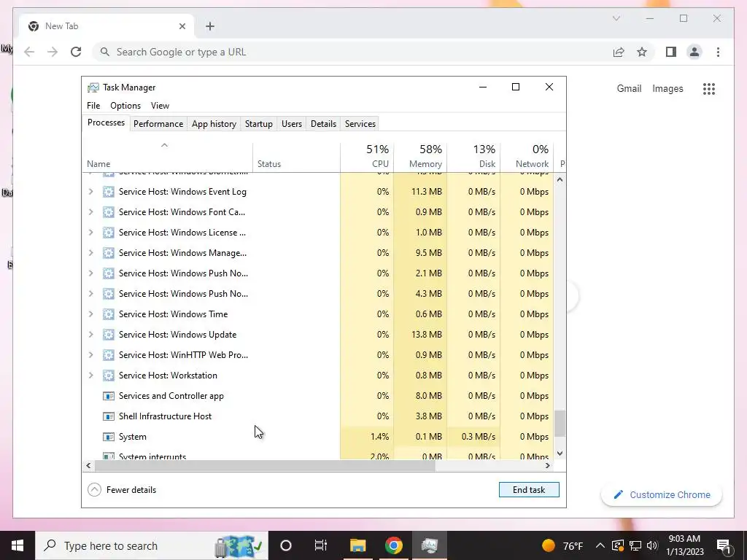Expand Service Host: Windows Font Cache row
This screenshot has height=560, width=747.
point(90,212)
